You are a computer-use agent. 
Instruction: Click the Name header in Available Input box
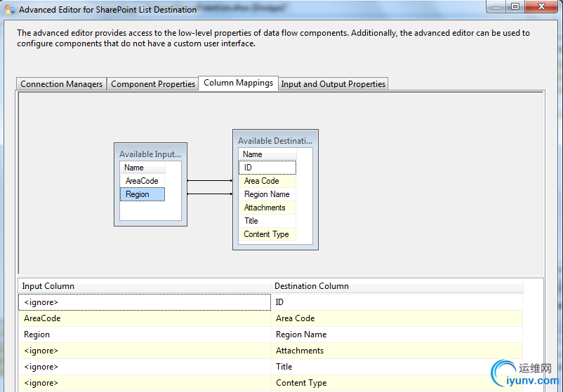(143, 168)
